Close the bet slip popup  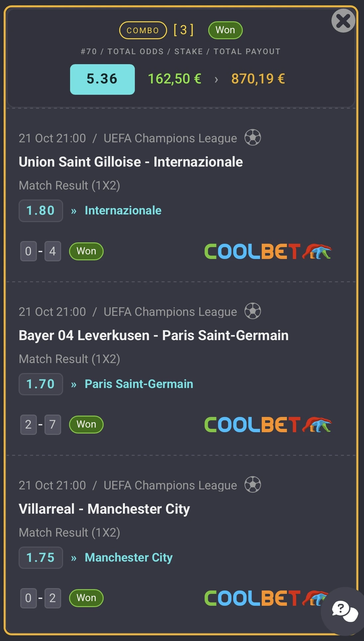343,21
